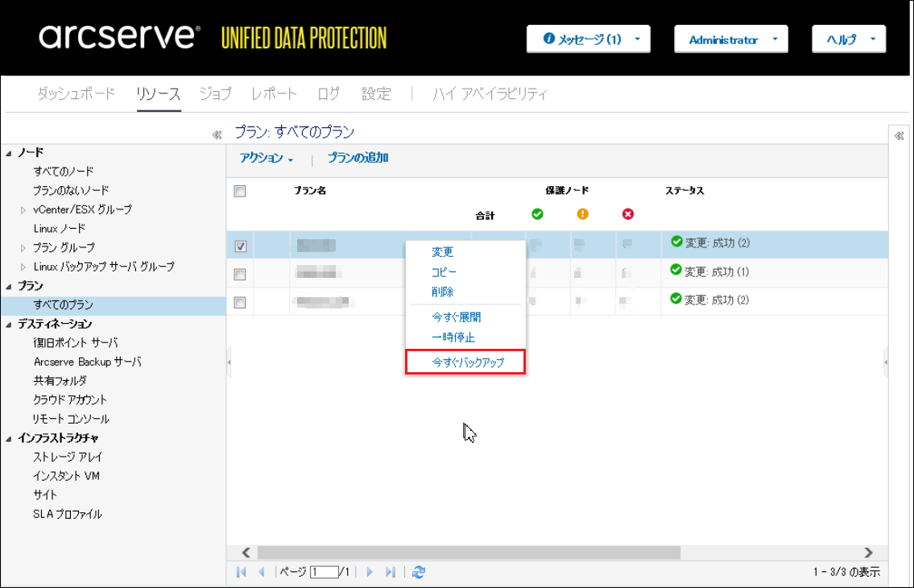Open プランのないノード in tree
The height and width of the screenshot is (588, 914).
pos(71,191)
